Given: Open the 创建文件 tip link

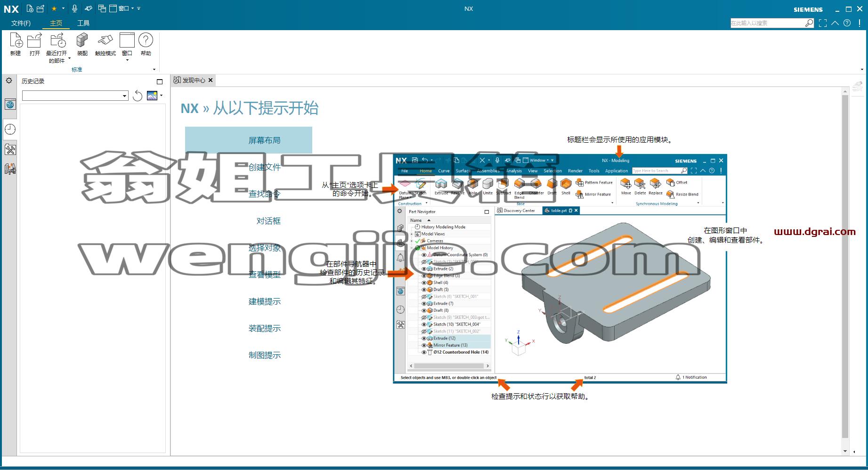Looking at the screenshot, I should tap(264, 167).
